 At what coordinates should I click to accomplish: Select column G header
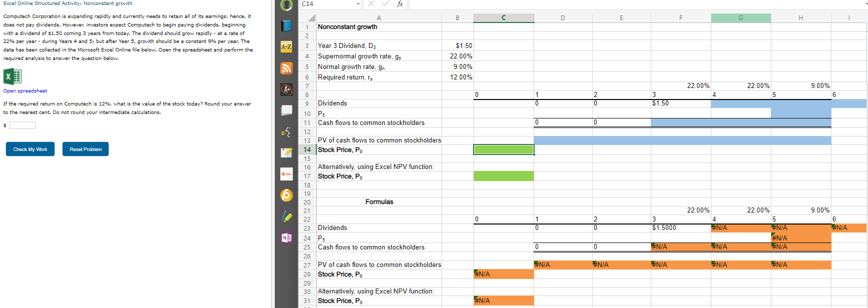[x=741, y=18]
